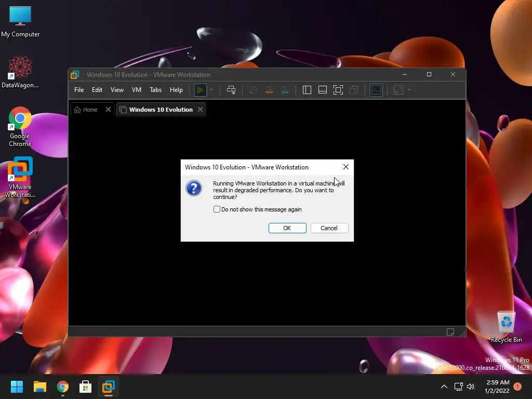Open File Explorer from taskbar

point(39,387)
